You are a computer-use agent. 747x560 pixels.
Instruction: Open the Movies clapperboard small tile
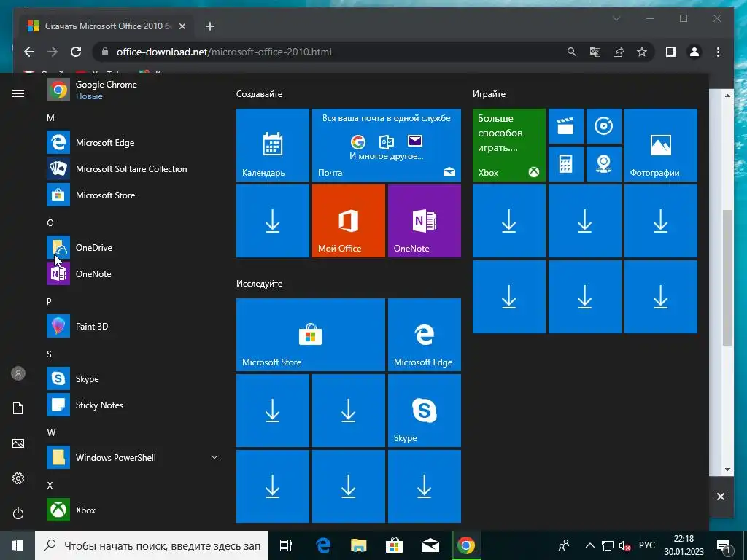(566, 126)
